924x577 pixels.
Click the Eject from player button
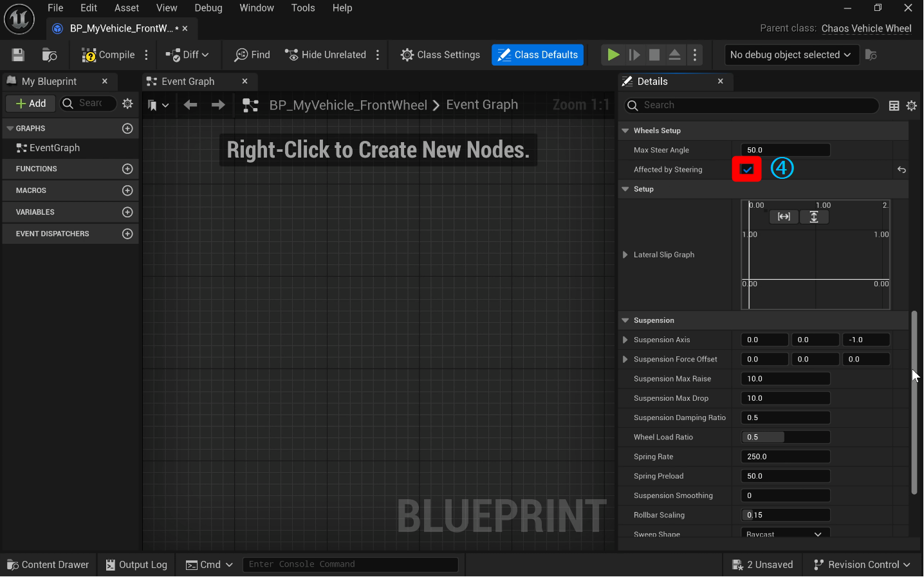pos(674,55)
